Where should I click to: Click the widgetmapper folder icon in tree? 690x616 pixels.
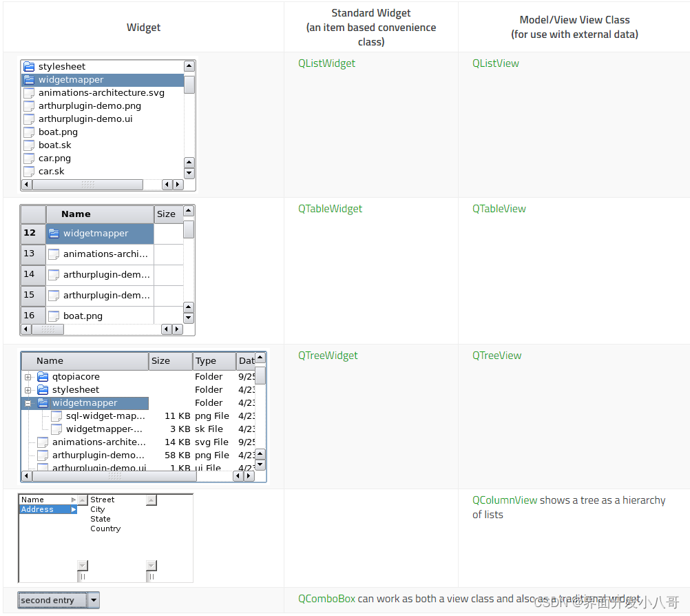tap(43, 403)
